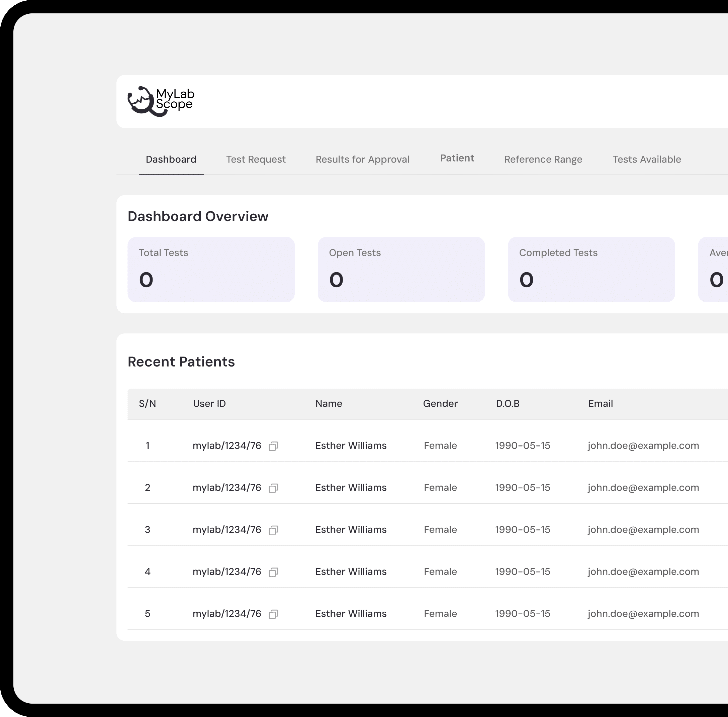Open the Dashboard tab
The image size is (728, 717).
[x=171, y=159]
